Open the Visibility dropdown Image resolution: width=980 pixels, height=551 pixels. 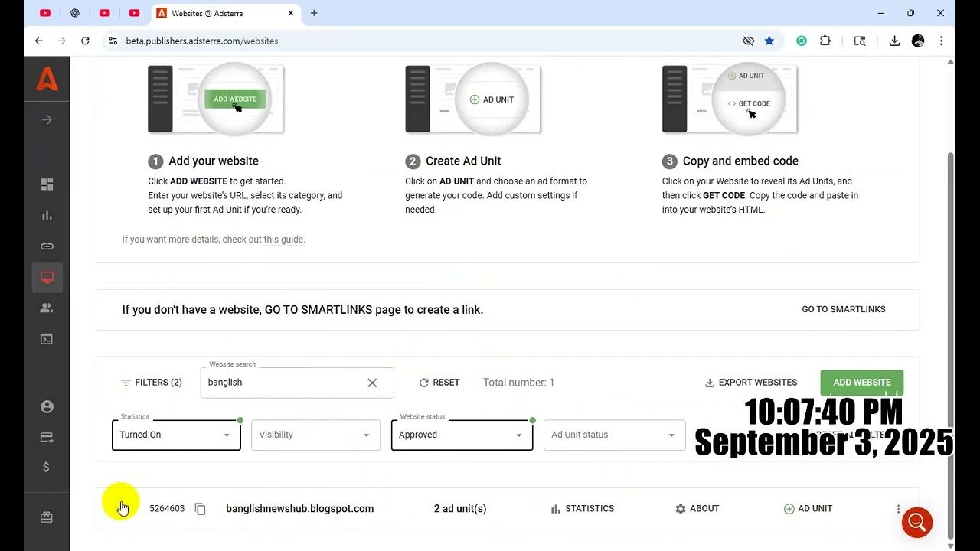(x=315, y=435)
